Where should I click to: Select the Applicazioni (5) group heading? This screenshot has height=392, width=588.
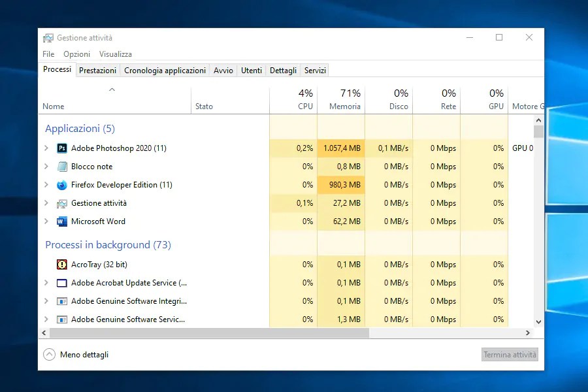tap(80, 129)
